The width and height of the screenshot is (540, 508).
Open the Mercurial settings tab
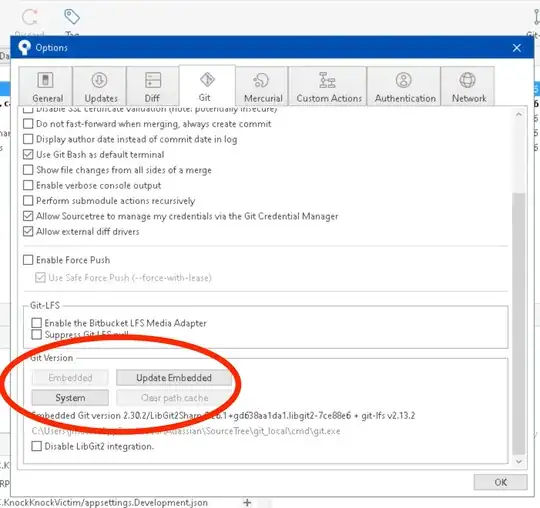click(262, 86)
